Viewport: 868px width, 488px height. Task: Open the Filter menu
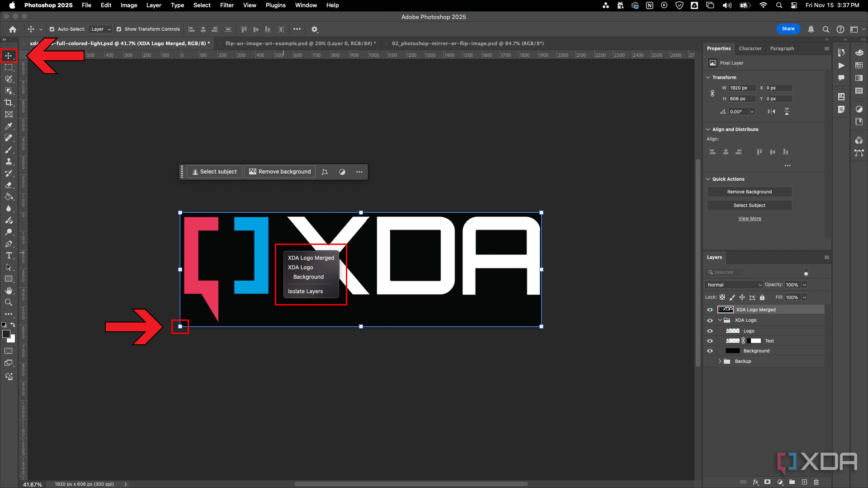pos(227,5)
